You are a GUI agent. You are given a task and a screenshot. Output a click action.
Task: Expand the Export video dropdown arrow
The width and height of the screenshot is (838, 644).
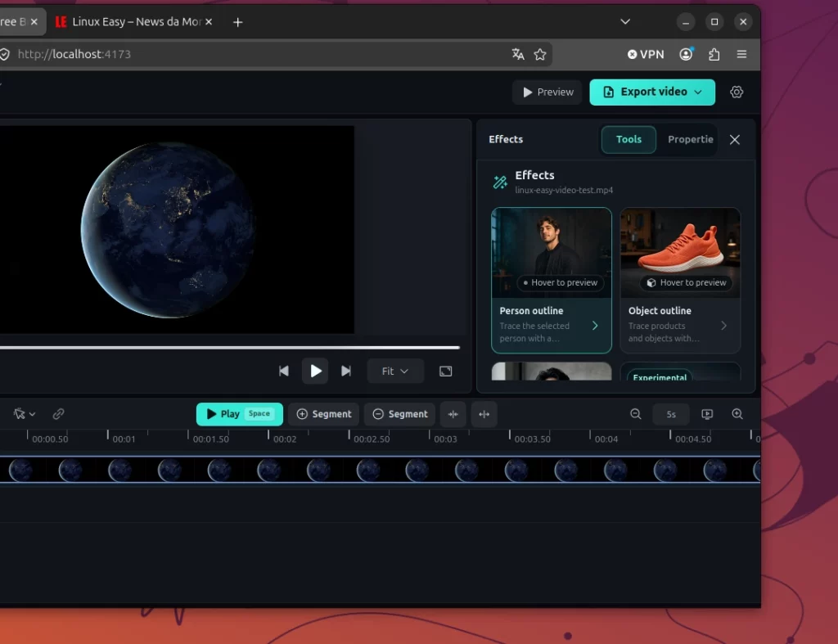pos(698,92)
